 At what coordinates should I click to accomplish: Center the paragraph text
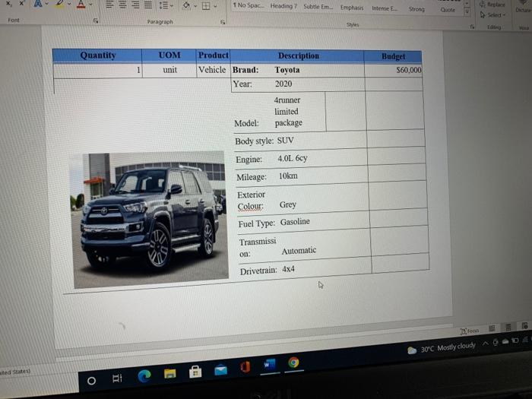tap(122, 5)
